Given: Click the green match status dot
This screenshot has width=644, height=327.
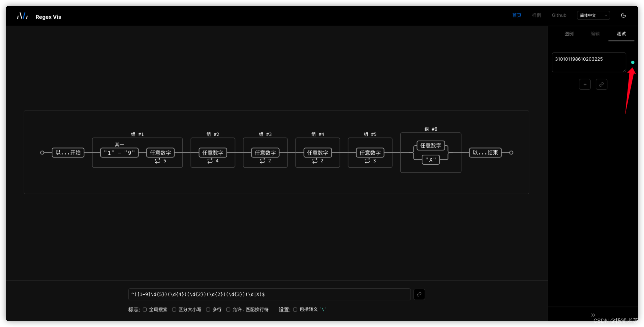Looking at the screenshot, I should pyautogui.click(x=632, y=62).
